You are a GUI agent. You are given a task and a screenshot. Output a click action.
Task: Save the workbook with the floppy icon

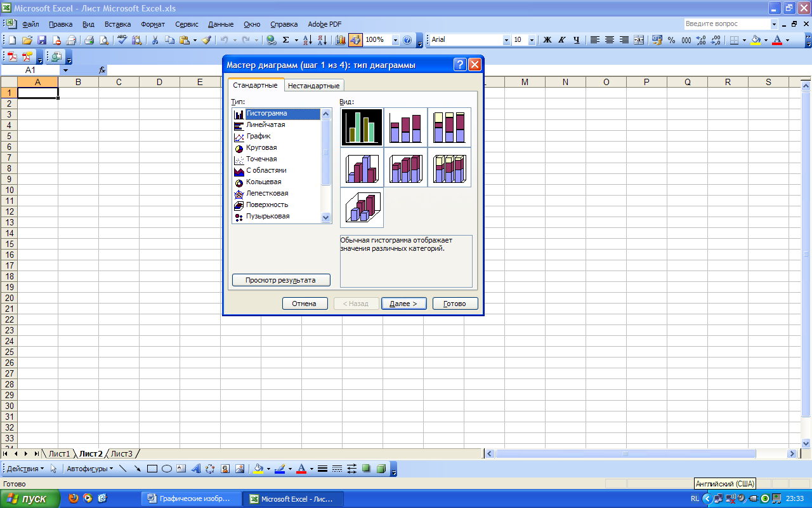42,40
